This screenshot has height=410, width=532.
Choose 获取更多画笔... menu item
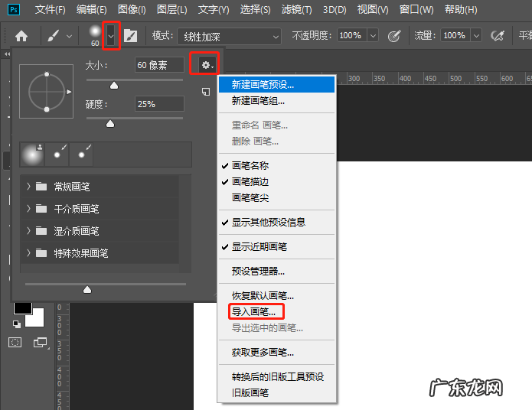pyautogui.click(x=276, y=353)
